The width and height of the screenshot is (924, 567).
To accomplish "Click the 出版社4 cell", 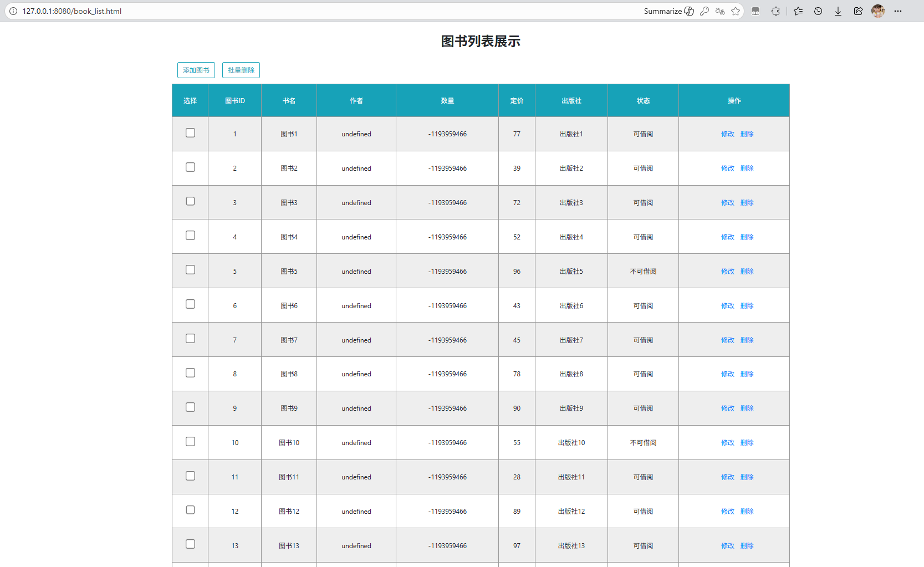I will pos(571,237).
